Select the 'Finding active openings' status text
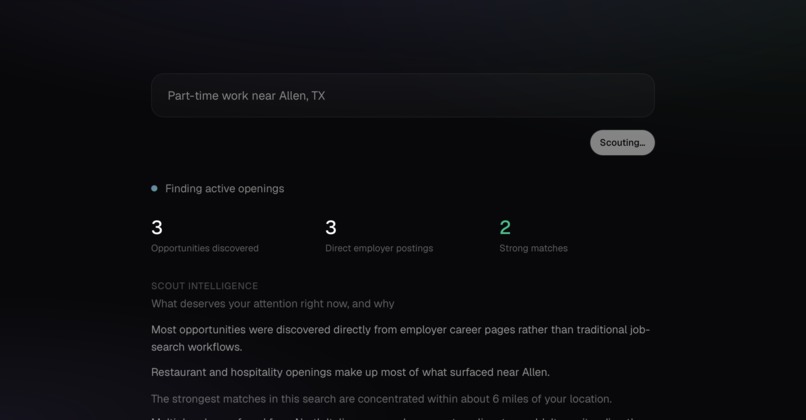Screen dimensions: 806x420 (225, 189)
